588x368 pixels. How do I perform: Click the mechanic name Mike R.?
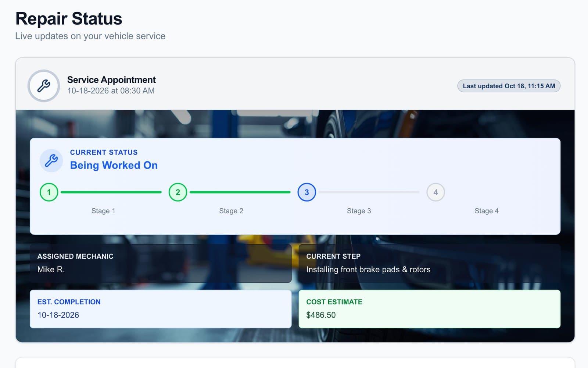[51, 269]
